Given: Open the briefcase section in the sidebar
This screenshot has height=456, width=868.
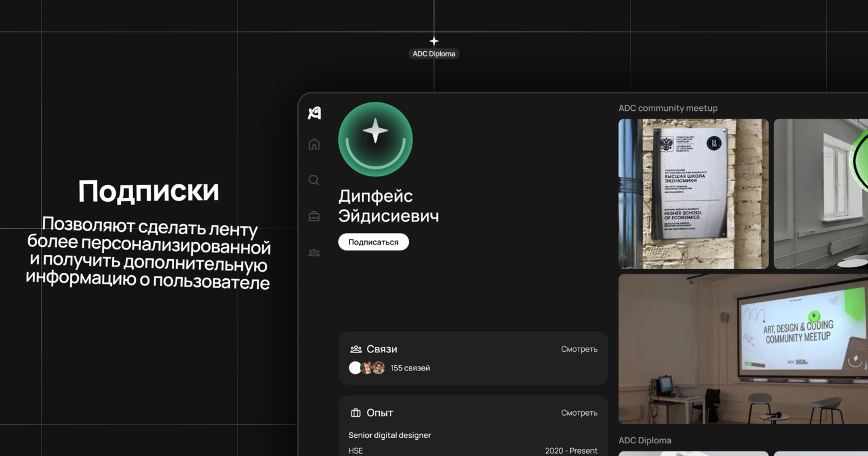Looking at the screenshot, I should point(314,216).
